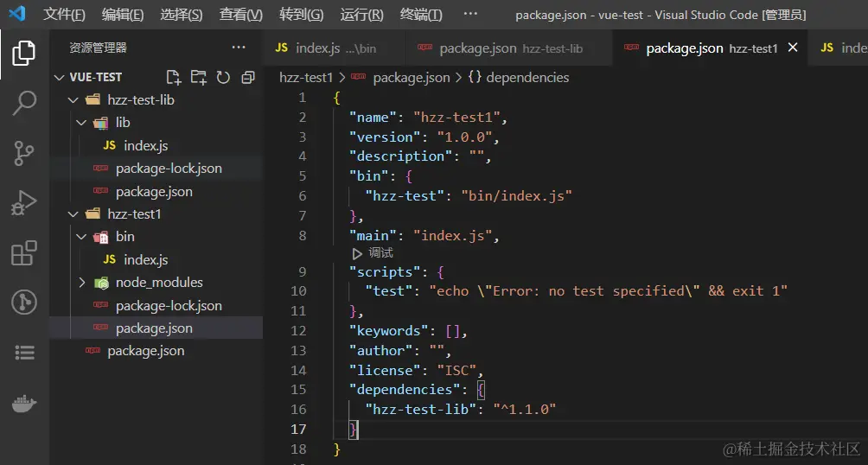Collapse the hzz-test-lib folder
The image size is (868, 465).
pos(73,100)
